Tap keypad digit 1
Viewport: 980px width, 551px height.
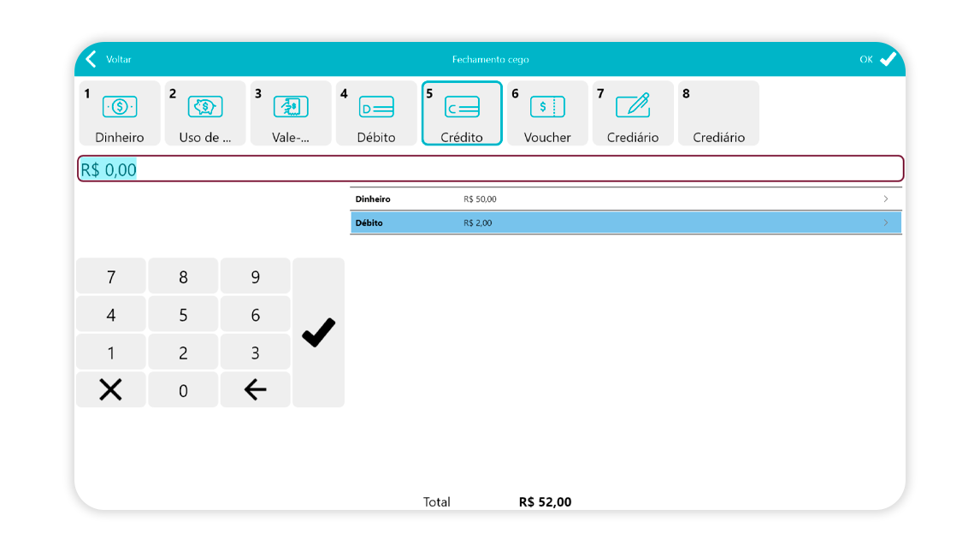pyautogui.click(x=110, y=353)
